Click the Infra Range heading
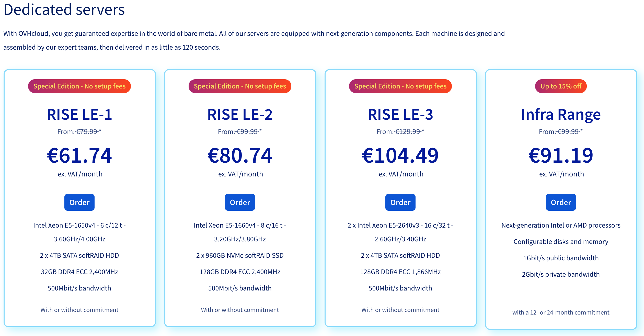 click(x=561, y=114)
